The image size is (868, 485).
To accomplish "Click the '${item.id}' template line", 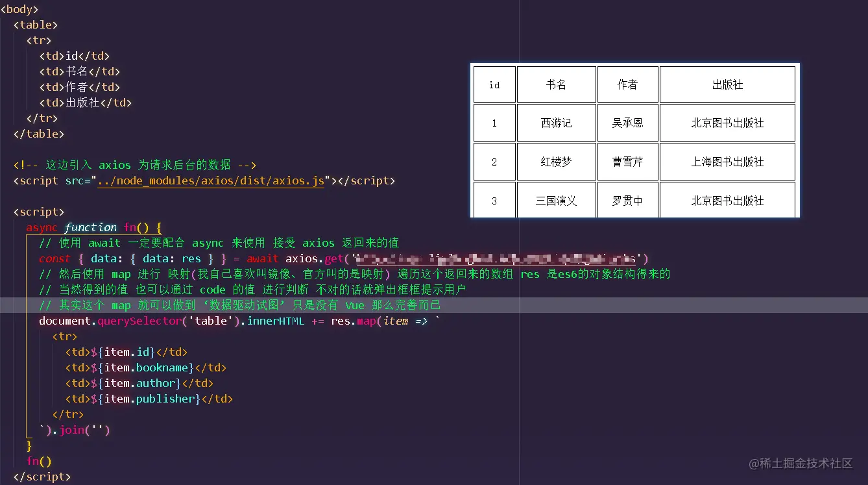I will [127, 352].
